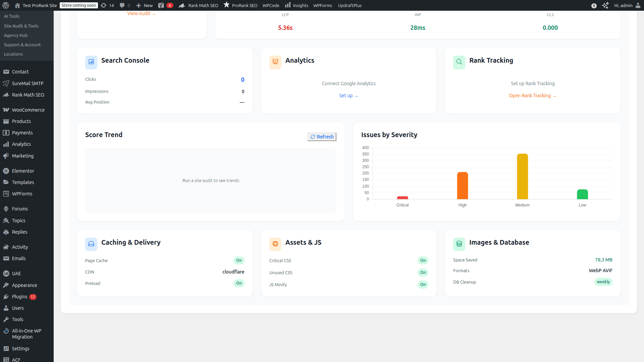The width and height of the screenshot is (644, 362).
Task: Click the Insights bar-chart icon in admin bar
Action: [x=288, y=5]
